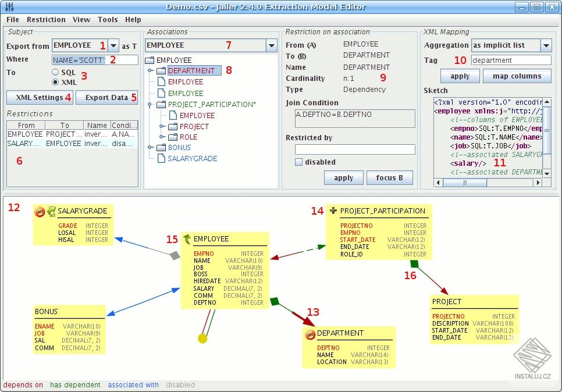Expand the DEPARTMENT tree node
Viewport: 562px width, 392px height.
(151, 70)
